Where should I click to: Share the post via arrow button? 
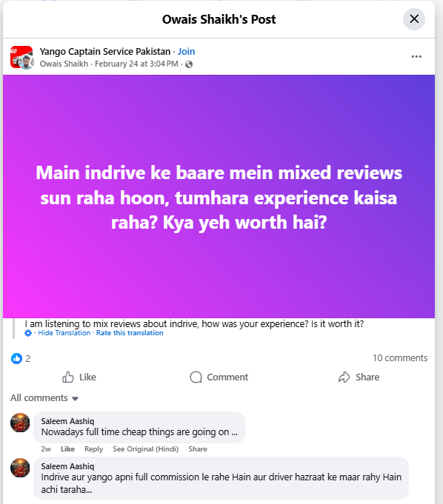coord(359,377)
